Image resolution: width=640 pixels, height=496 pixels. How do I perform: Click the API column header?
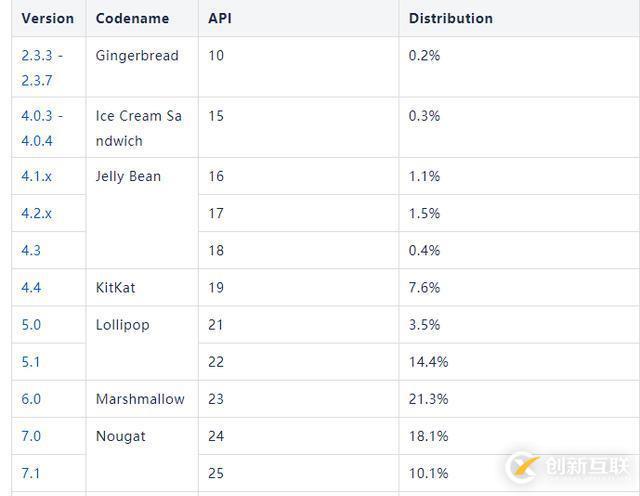click(x=219, y=18)
